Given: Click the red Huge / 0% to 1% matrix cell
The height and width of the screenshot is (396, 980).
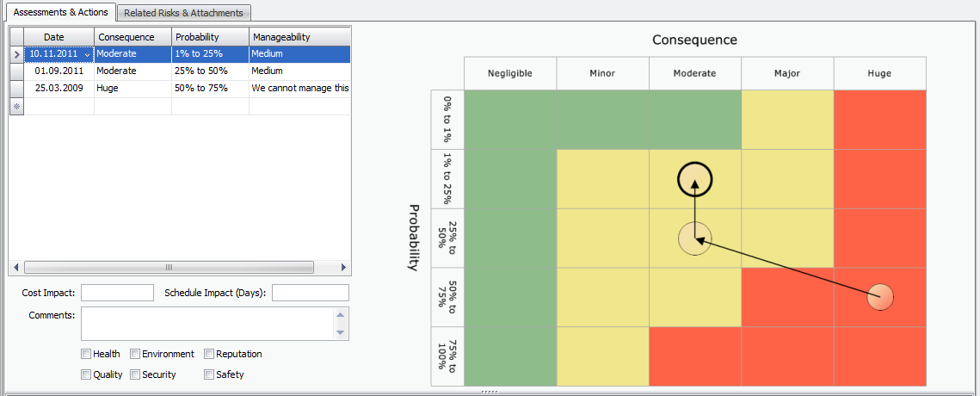Looking at the screenshot, I should pyautogui.click(x=879, y=119).
